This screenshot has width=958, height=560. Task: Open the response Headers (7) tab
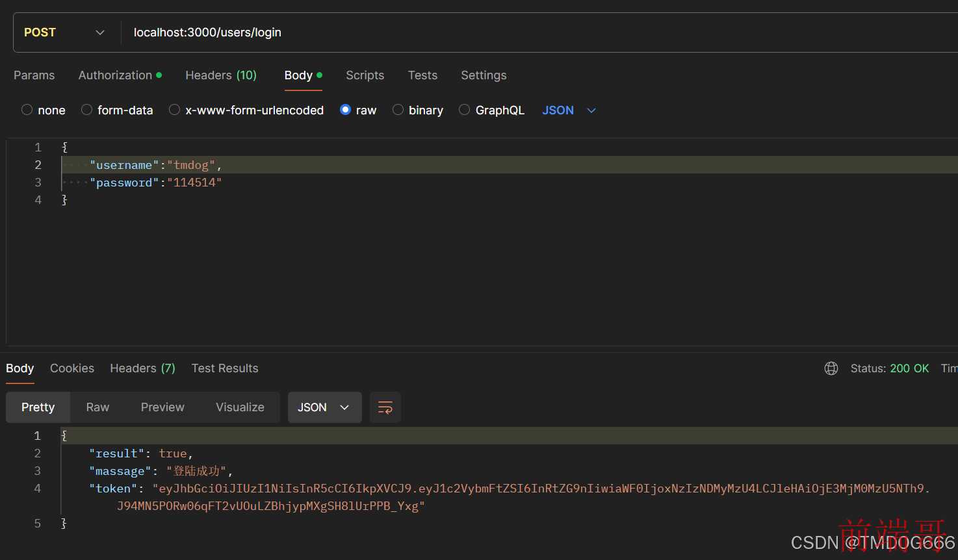point(142,368)
